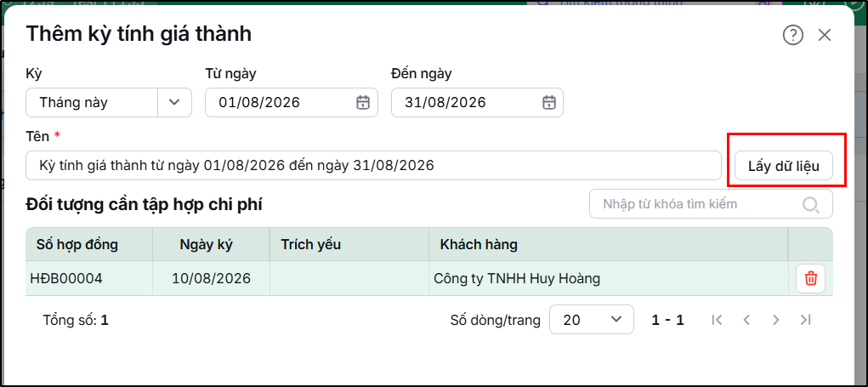Open the help question mark icon
The width and height of the screenshot is (868, 387).
tap(792, 36)
